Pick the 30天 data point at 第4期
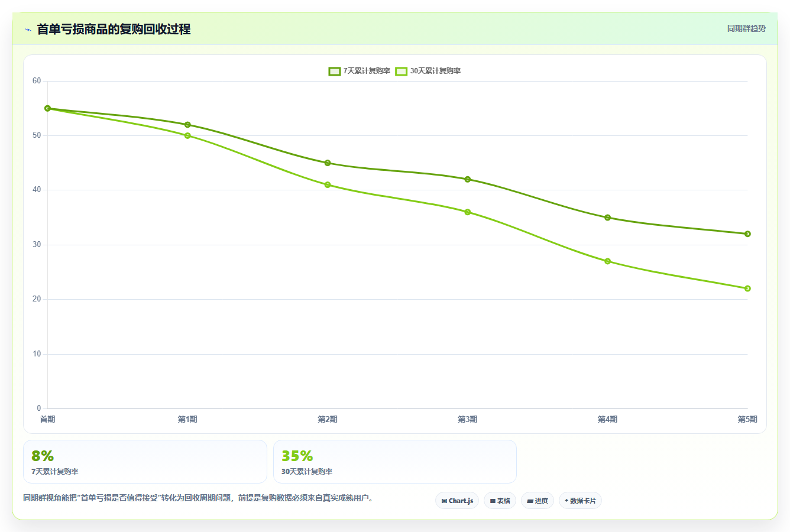This screenshot has width=790, height=532. coord(607,261)
